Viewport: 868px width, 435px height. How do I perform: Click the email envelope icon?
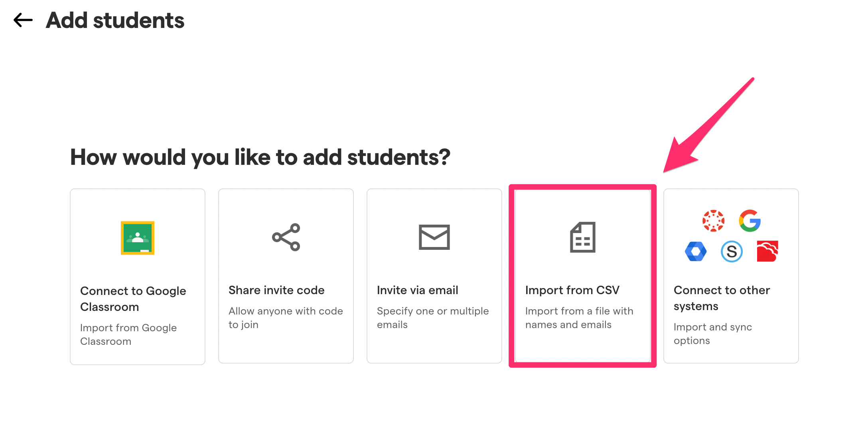[434, 237]
